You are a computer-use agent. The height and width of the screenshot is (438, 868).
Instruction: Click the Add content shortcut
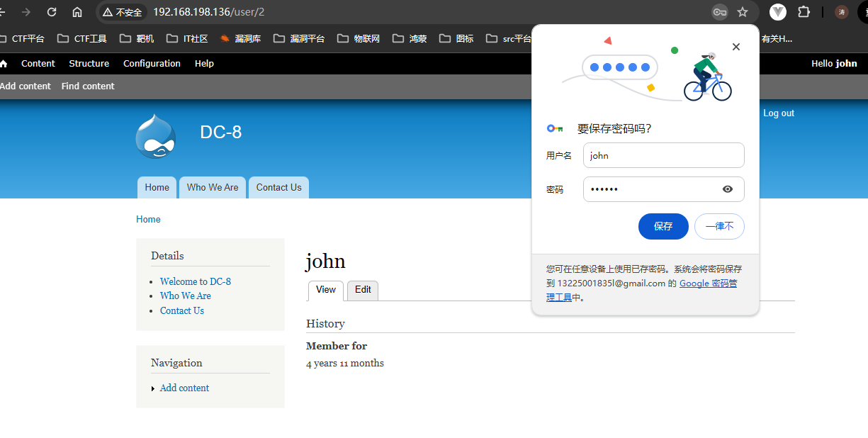[26, 86]
